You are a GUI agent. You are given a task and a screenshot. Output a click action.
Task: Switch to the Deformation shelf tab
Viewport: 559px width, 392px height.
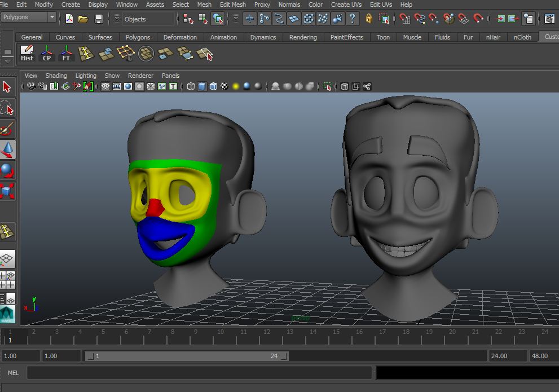(180, 37)
